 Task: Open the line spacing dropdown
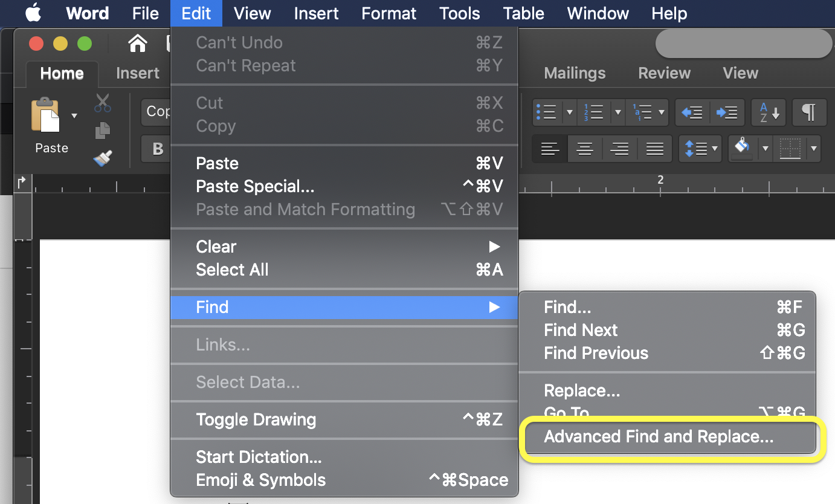coord(700,148)
